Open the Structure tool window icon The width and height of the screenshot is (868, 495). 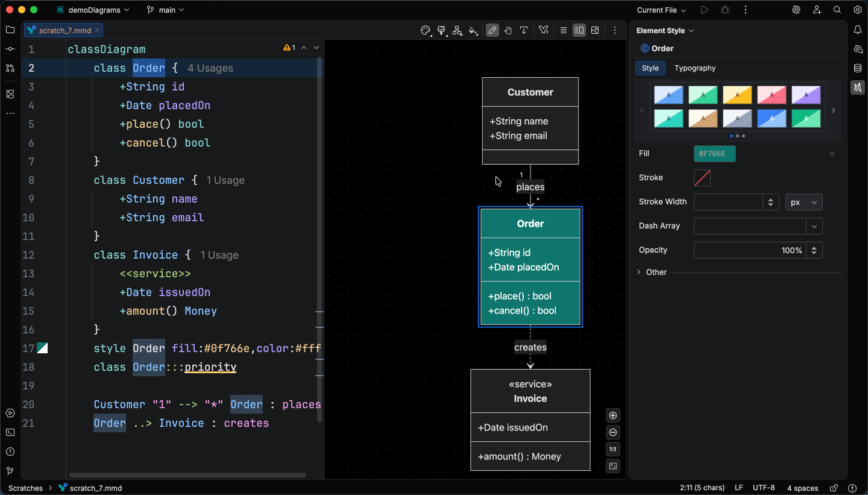click(10, 94)
